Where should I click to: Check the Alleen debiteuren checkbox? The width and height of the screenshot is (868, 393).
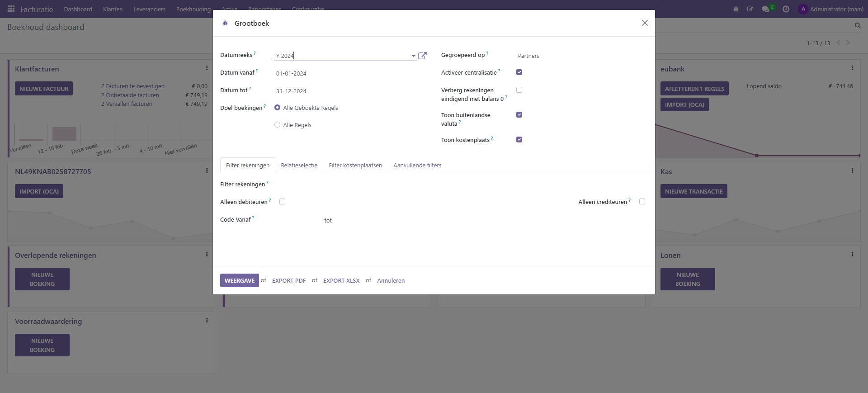tap(282, 202)
